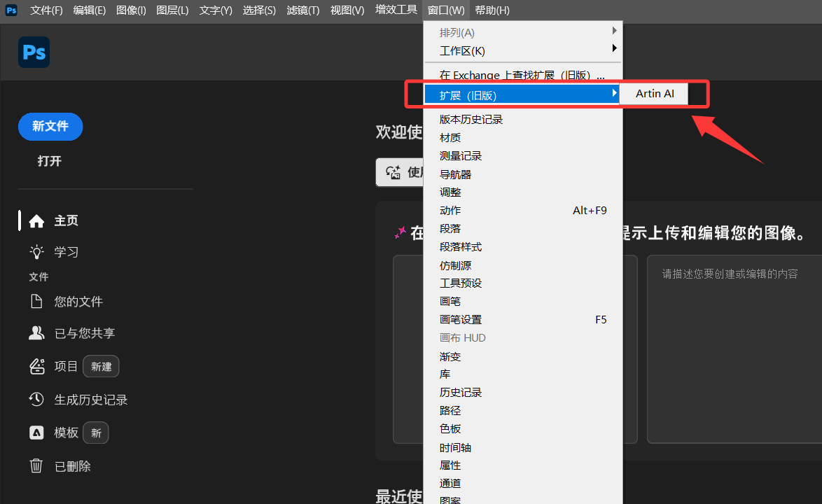Select 在 Exchange 上查找扩展 menu item
Image resolution: width=822 pixels, height=504 pixels.
click(x=523, y=74)
